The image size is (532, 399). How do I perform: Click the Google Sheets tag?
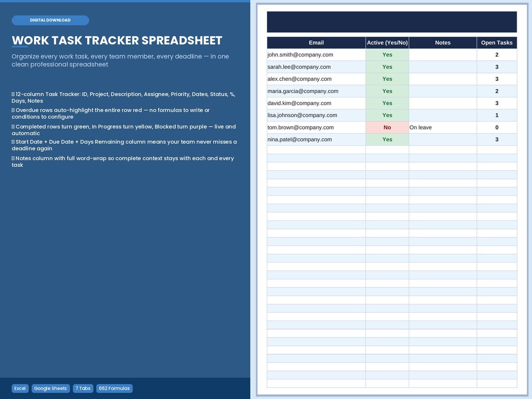tap(51, 389)
